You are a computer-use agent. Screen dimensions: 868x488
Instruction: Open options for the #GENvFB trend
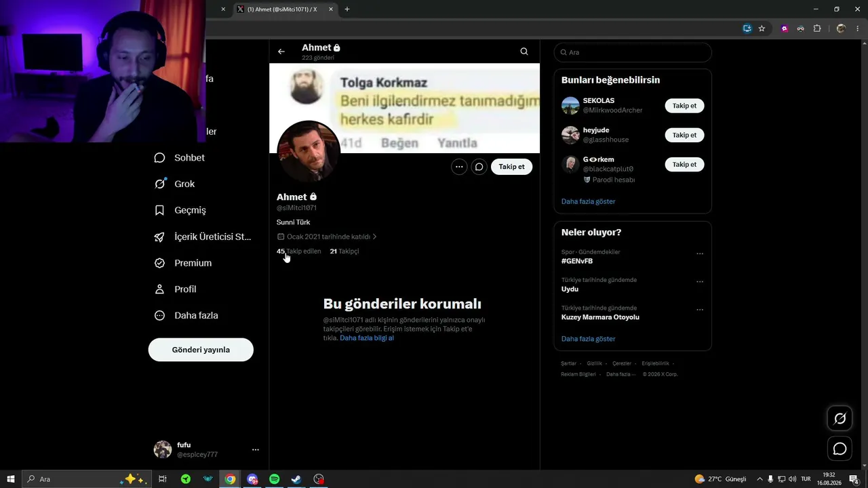tap(700, 253)
